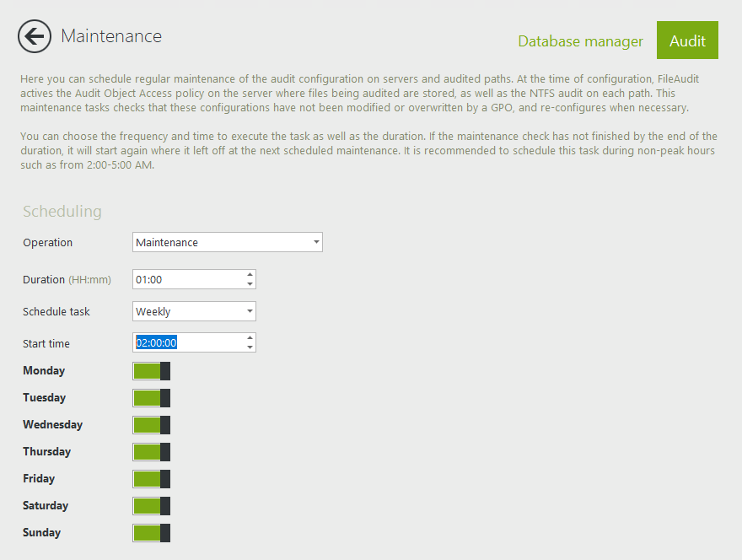Toggle the Monday switch off
Screen dimensions: 742x560
pos(152,371)
